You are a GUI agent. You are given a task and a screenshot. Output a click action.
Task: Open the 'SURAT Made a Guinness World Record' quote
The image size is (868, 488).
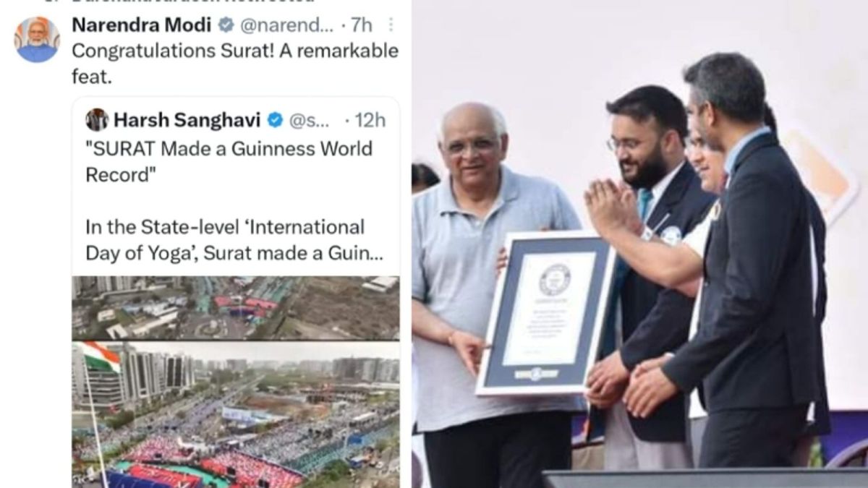point(229,161)
